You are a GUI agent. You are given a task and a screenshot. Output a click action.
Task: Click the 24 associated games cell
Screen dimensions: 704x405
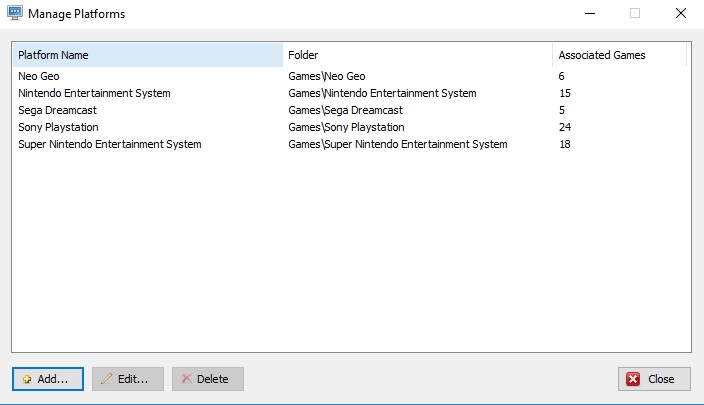(565, 128)
